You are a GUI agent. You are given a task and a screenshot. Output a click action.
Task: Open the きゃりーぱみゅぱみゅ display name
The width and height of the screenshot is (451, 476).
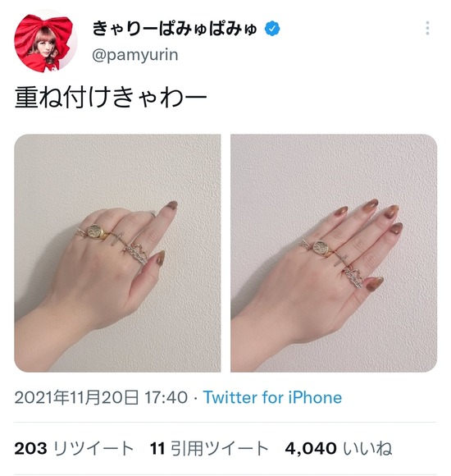(x=175, y=29)
